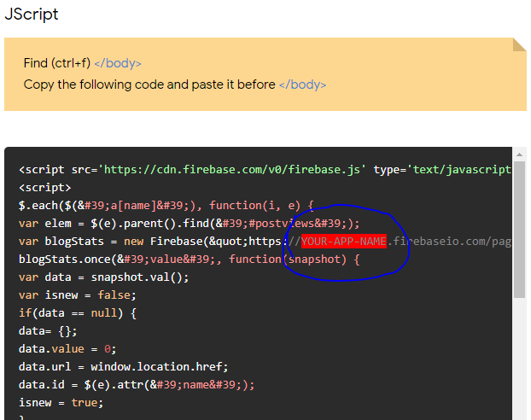Click the JScript heading
The height and width of the screenshot is (420, 531).
31,15
